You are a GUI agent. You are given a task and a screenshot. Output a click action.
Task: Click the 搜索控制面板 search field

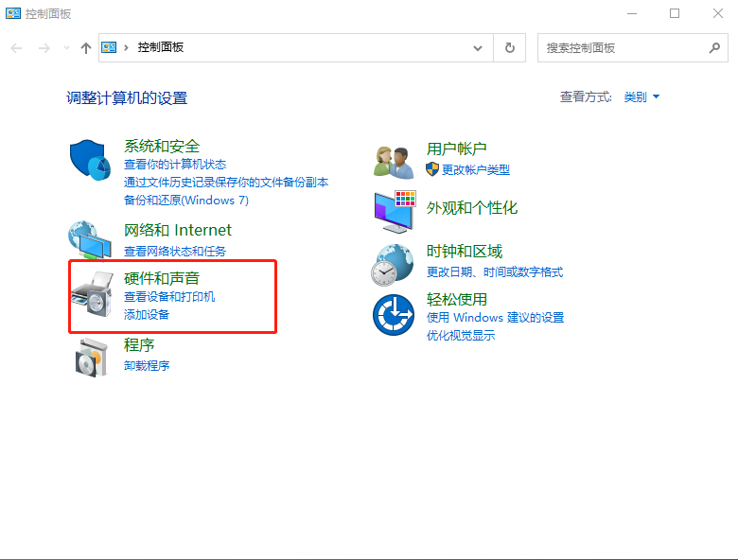click(x=633, y=47)
